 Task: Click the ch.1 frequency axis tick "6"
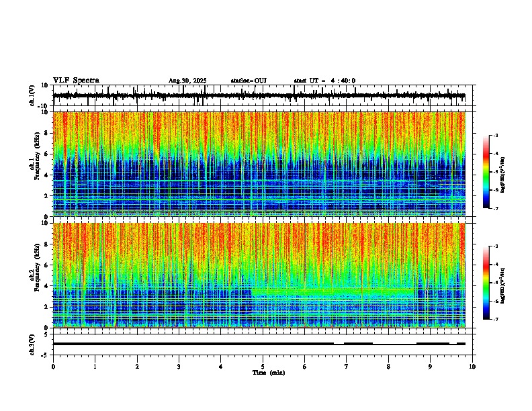47,154
